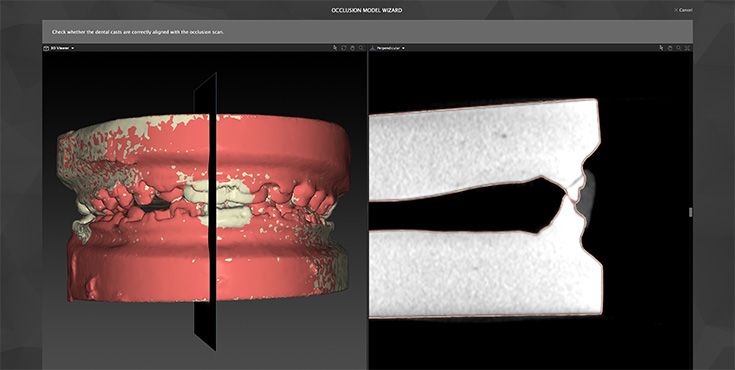Select the pointer tool in Perpendicular pane
Image resolution: width=735 pixels, height=370 pixels.
[x=661, y=48]
